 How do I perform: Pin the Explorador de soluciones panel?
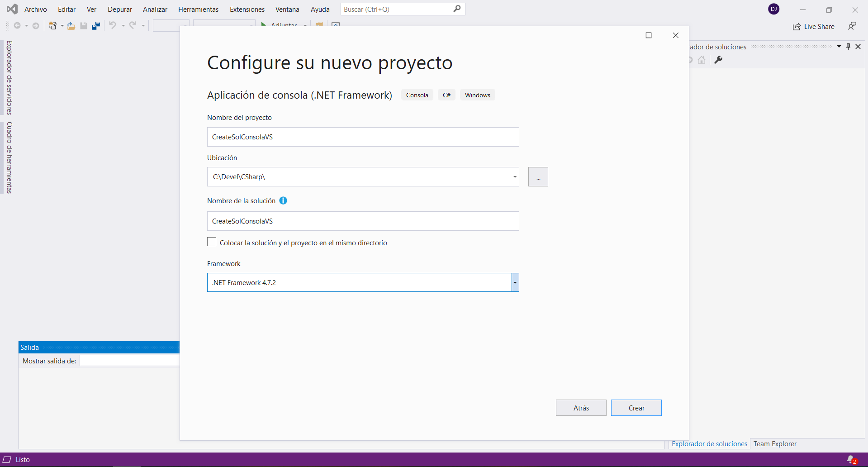[848, 47]
